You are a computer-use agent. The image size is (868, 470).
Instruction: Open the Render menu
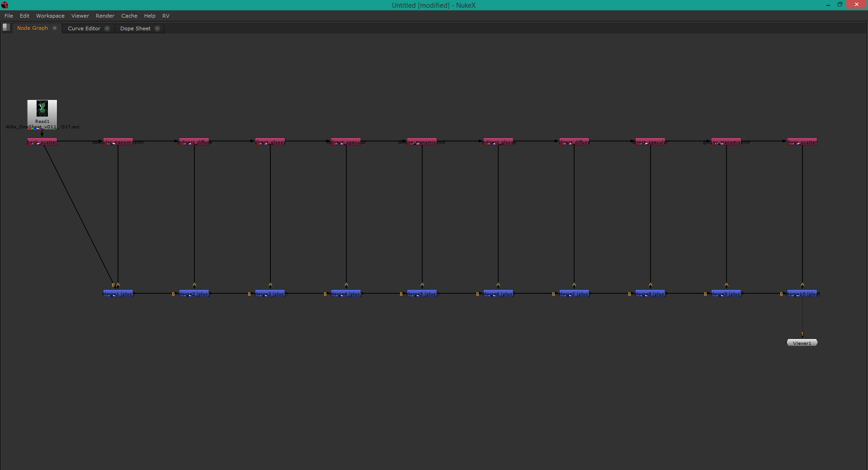tap(105, 16)
